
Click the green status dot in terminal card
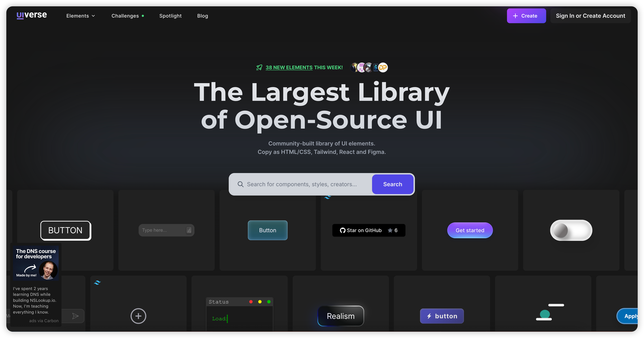pos(269,302)
